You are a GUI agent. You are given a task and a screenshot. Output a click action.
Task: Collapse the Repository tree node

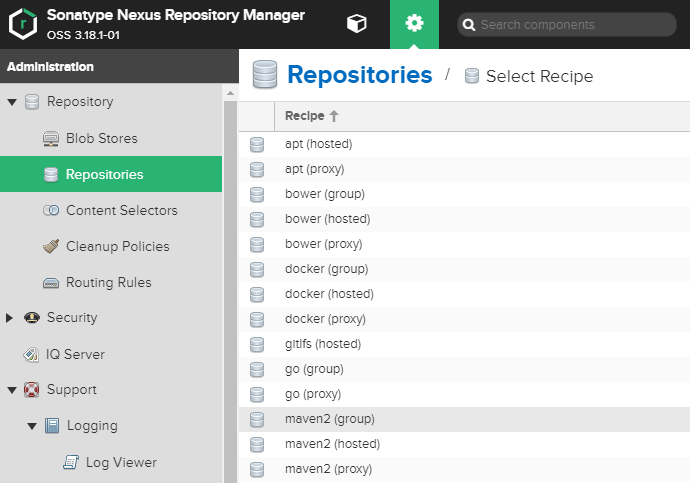point(12,102)
